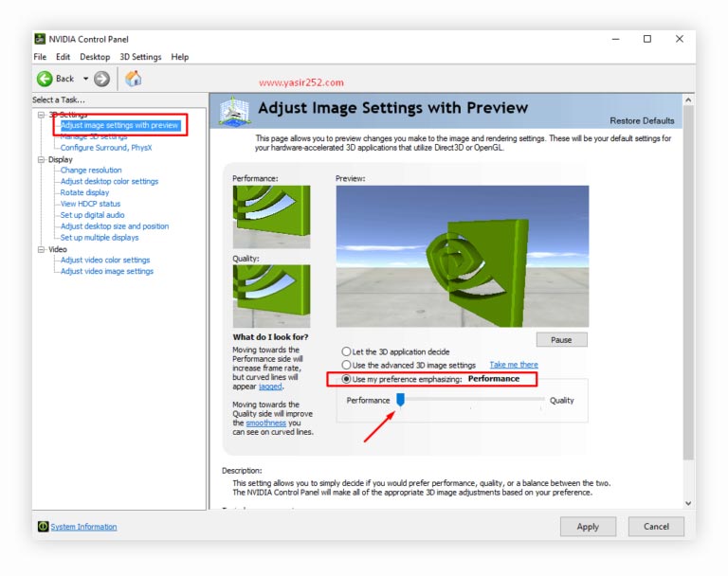Select Set up digital audio

tap(92, 215)
